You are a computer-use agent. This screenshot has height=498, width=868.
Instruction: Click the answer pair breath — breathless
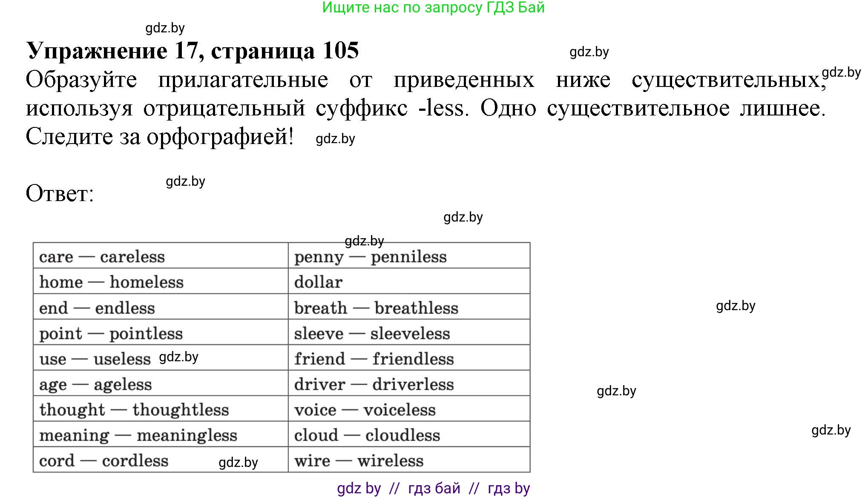(x=377, y=308)
